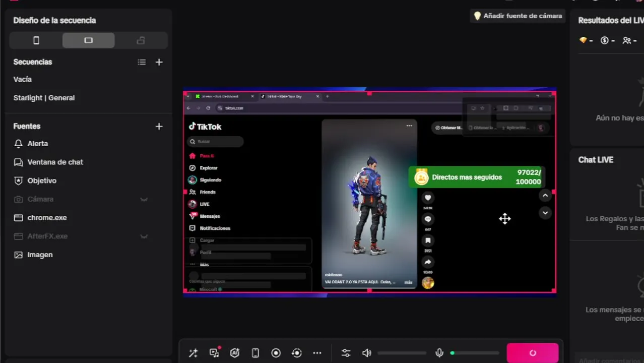
Task: Click the music disc icon below share
Action: (x=428, y=283)
